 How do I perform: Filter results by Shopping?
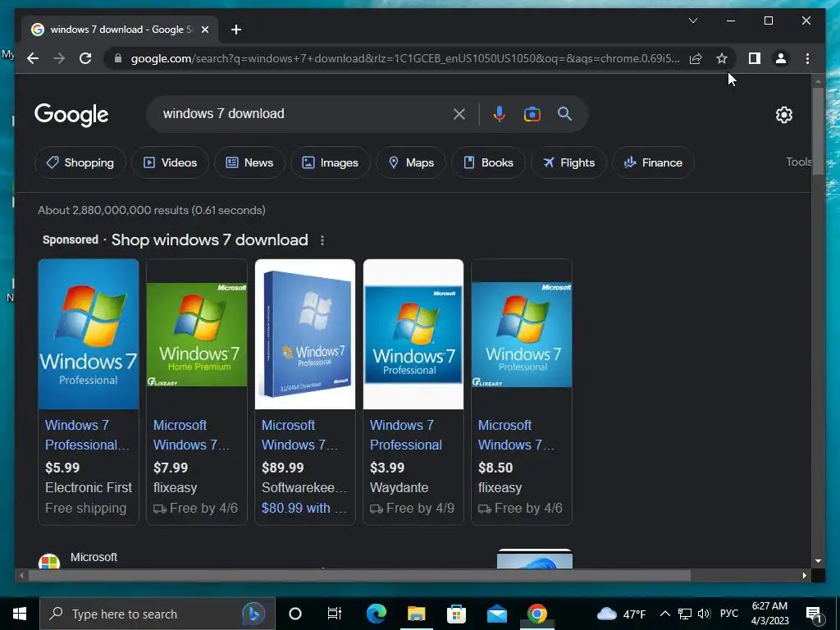tap(80, 162)
